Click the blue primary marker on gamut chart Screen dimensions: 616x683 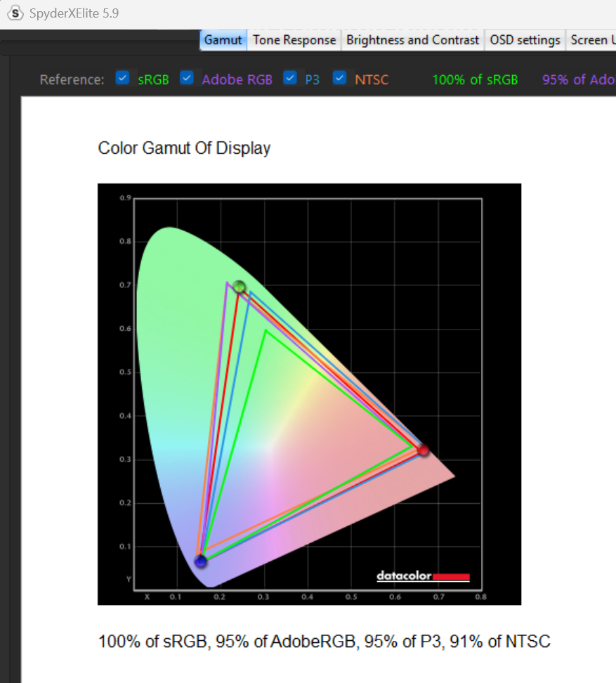201,561
